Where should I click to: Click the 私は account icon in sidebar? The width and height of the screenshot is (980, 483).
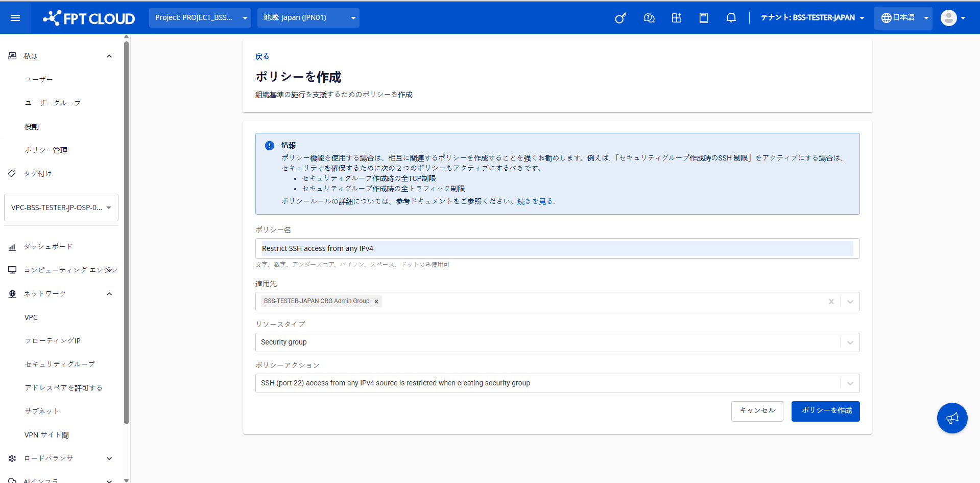click(12, 56)
